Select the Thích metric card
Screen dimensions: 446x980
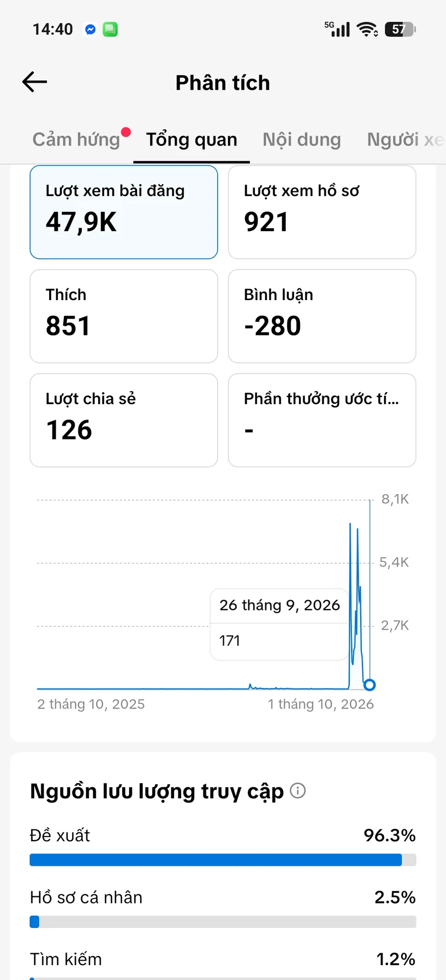tap(124, 316)
